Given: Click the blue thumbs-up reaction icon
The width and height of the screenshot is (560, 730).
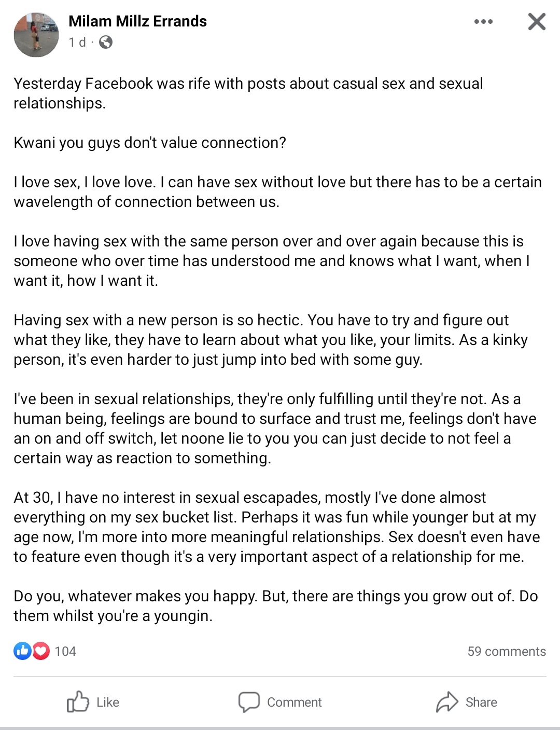Looking at the screenshot, I should coord(23,651).
